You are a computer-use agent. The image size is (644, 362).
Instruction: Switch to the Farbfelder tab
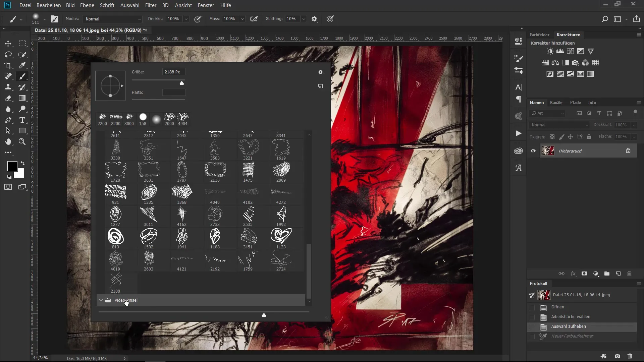[539, 35]
